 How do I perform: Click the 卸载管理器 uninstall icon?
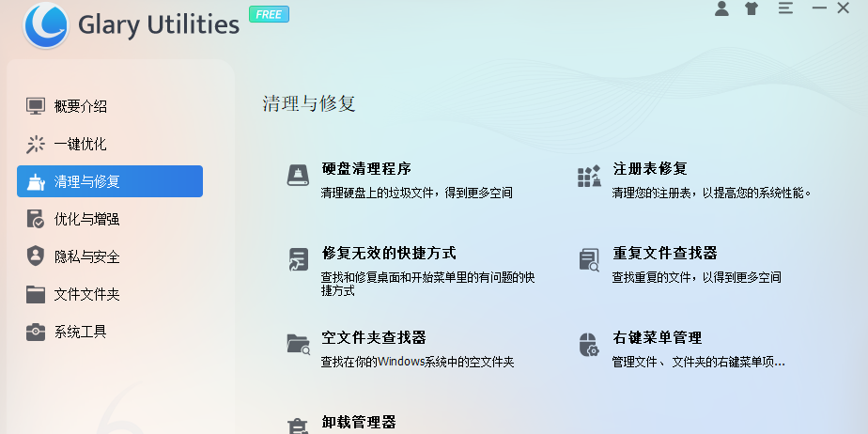click(x=298, y=426)
